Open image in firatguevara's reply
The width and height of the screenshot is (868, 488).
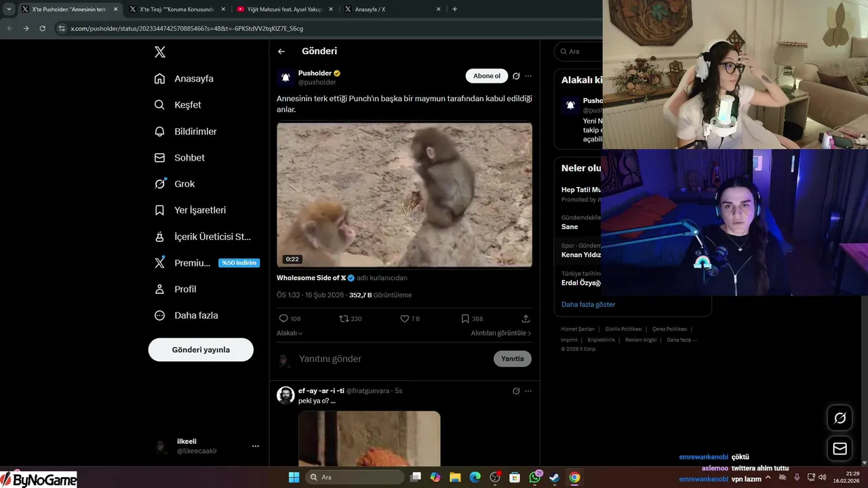coord(369,439)
